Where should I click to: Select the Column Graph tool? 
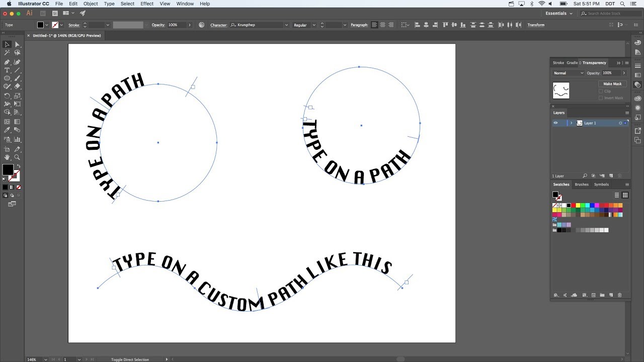tap(17, 139)
